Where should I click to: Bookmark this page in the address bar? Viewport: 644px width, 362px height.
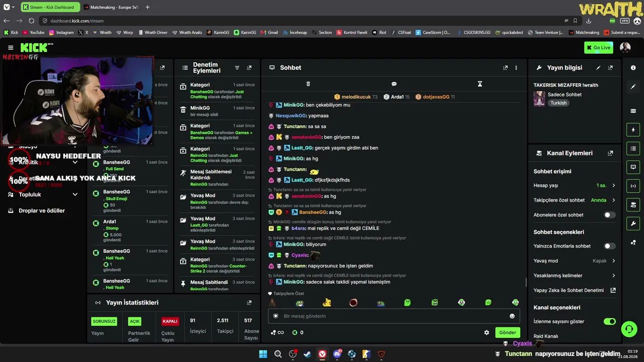[x=575, y=21]
